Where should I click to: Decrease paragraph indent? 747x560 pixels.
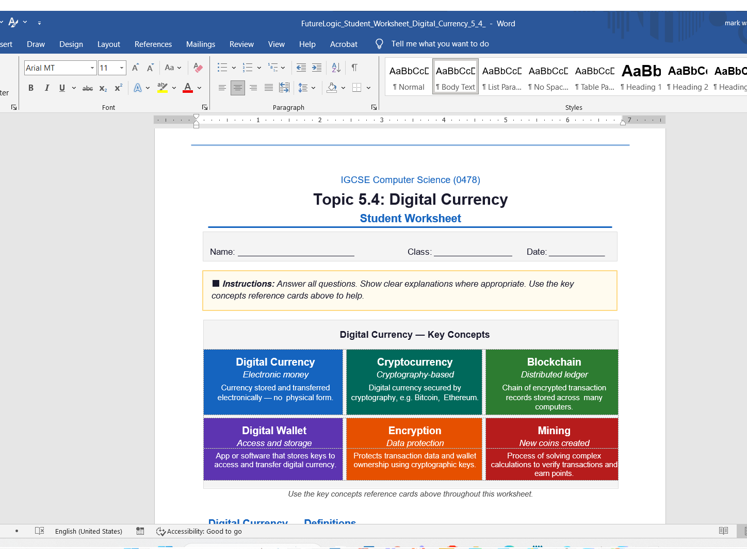click(x=301, y=68)
